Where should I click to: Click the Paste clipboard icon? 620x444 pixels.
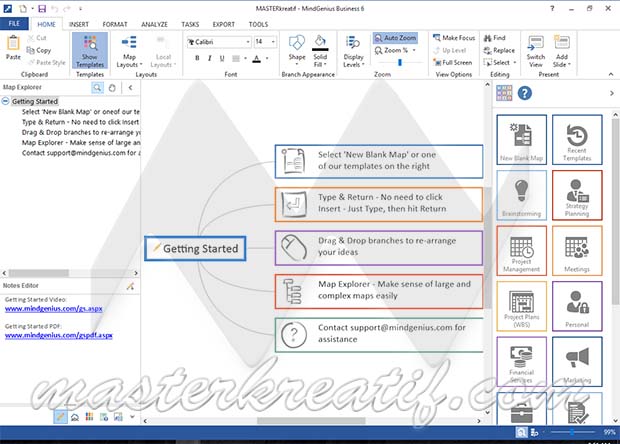(13, 43)
